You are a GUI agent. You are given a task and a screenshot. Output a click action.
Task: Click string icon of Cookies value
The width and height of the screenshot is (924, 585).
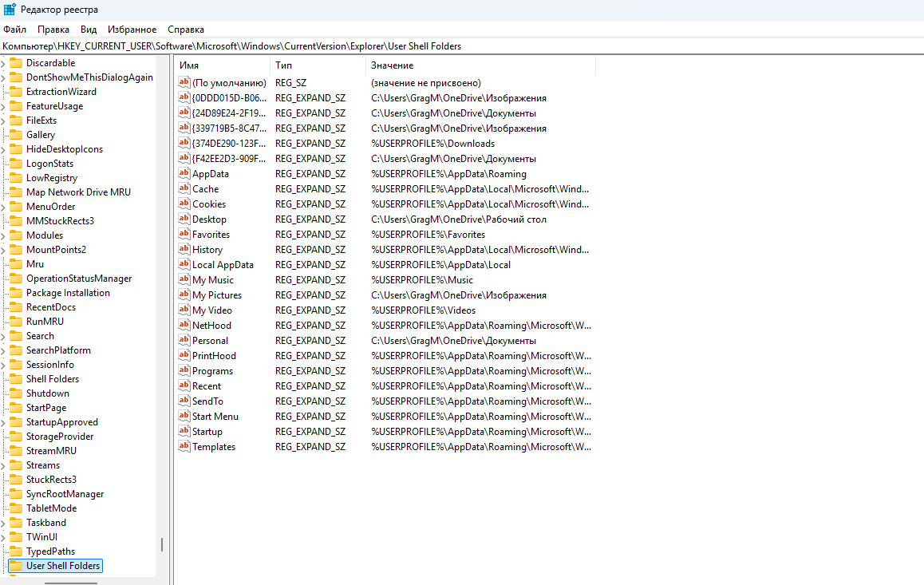click(x=184, y=204)
